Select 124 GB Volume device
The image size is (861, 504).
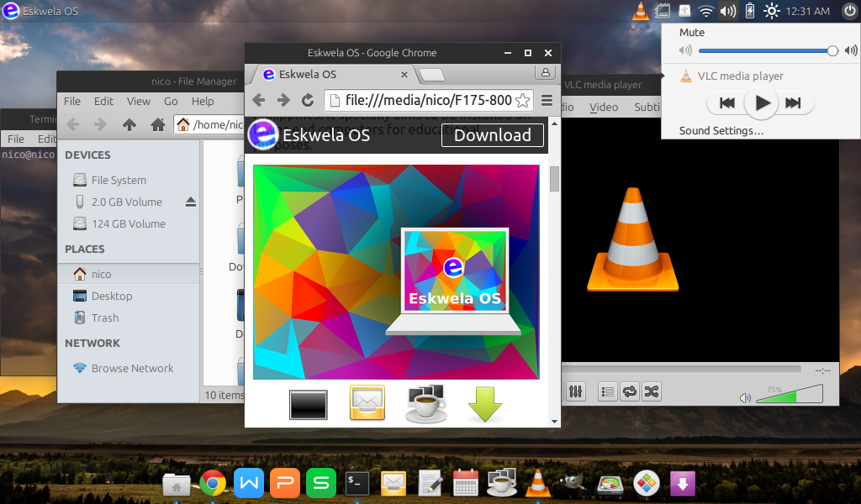coord(129,223)
